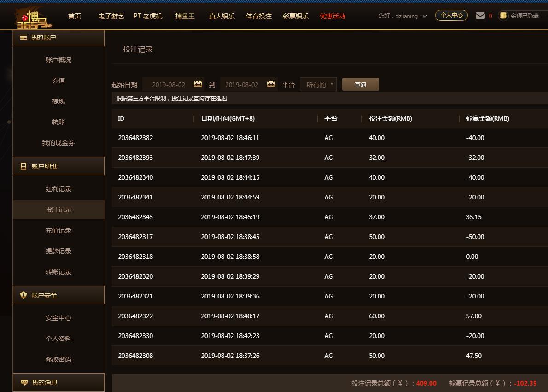Click the chat bubble icon beside 我的消息
The height and width of the screenshot is (392, 548).
point(24,382)
